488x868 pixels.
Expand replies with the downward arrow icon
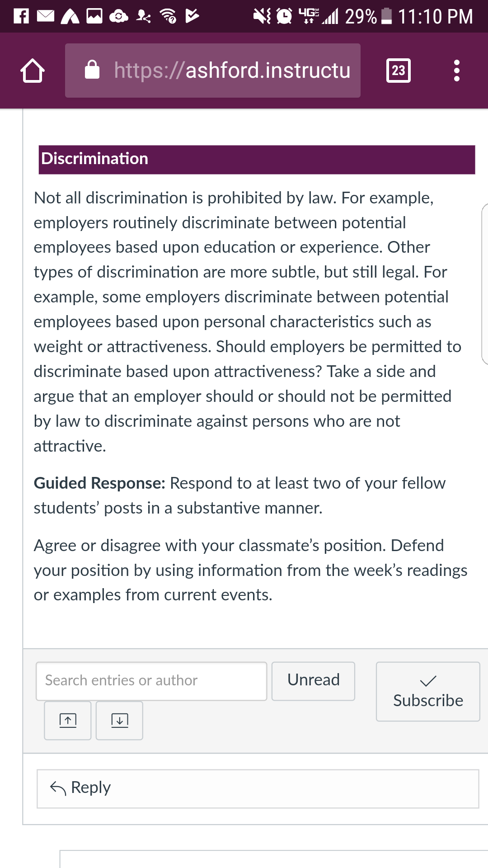coord(119,720)
